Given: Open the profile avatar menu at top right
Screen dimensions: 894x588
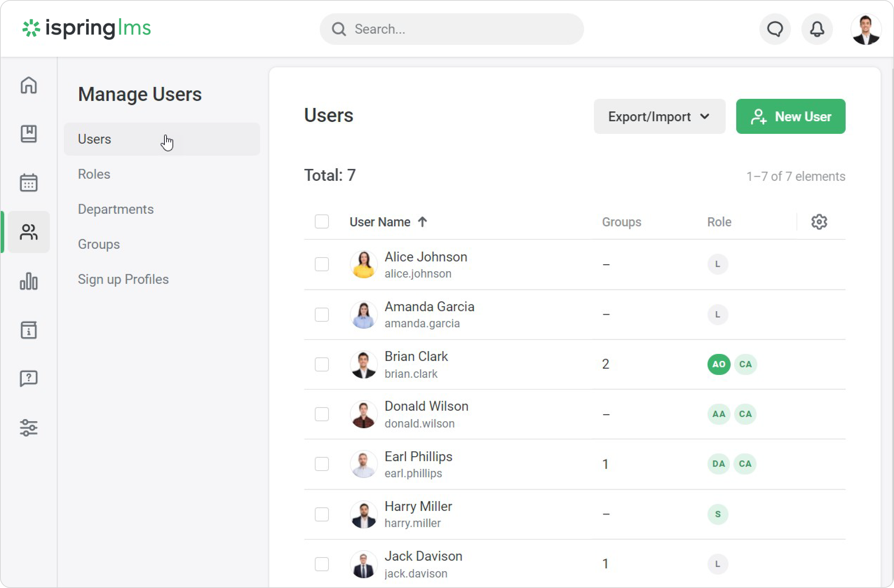Looking at the screenshot, I should pos(866,29).
